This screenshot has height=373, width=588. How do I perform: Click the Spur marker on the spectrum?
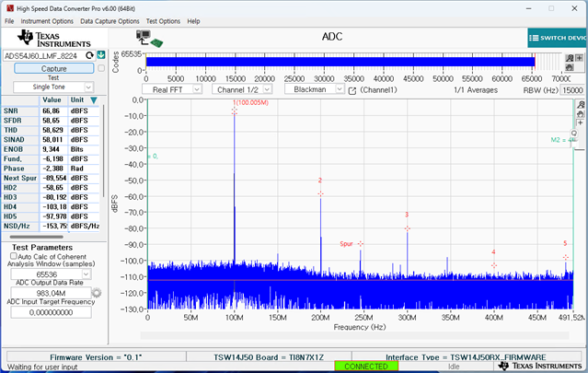361,243
